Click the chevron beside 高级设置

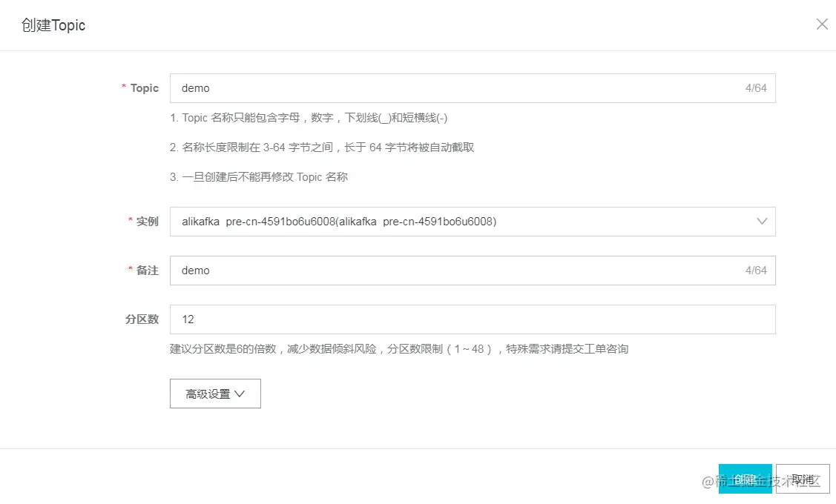point(240,394)
